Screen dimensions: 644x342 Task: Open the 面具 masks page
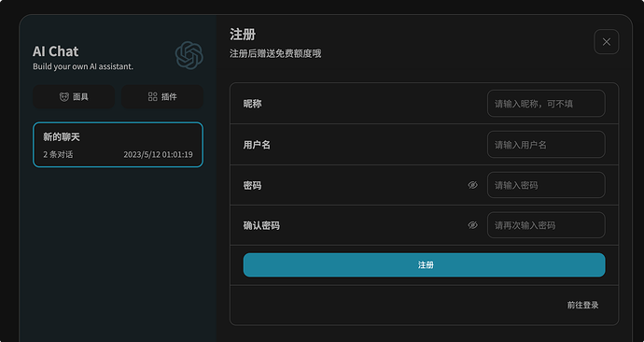(x=74, y=97)
